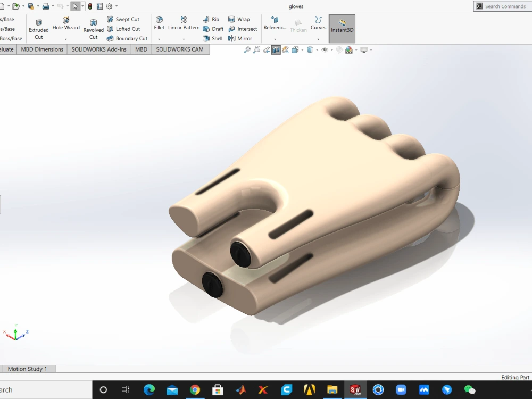
Task: Open View Settings monitor icon
Action: pyautogui.click(x=364, y=50)
